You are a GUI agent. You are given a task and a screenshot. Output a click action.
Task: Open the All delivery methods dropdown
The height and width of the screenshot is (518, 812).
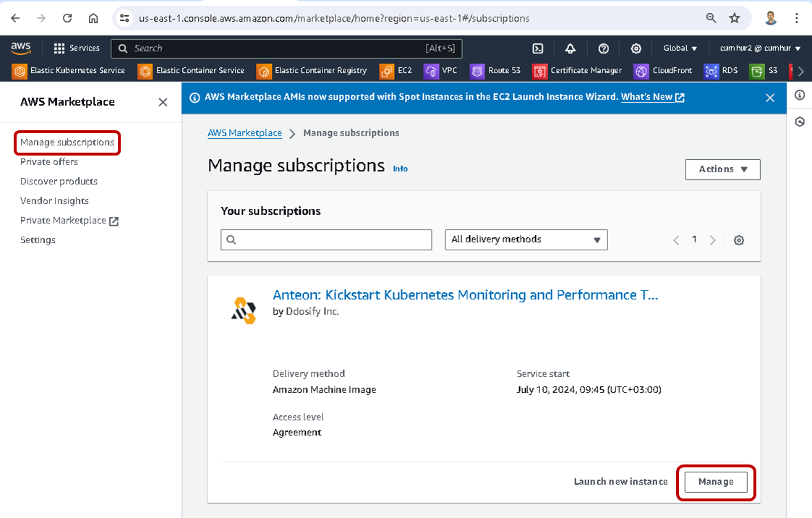(526, 239)
